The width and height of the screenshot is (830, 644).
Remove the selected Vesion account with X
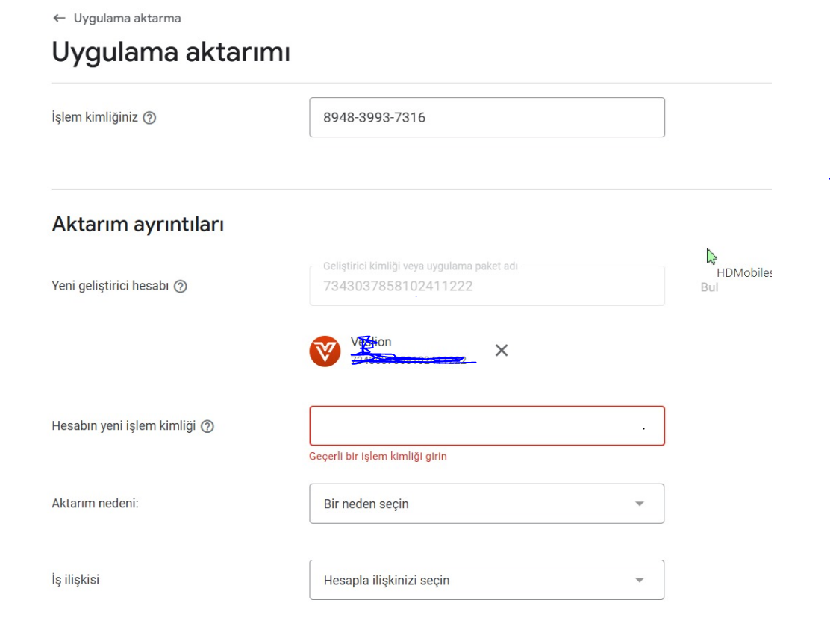pyautogui.click(x=502, y=350)
